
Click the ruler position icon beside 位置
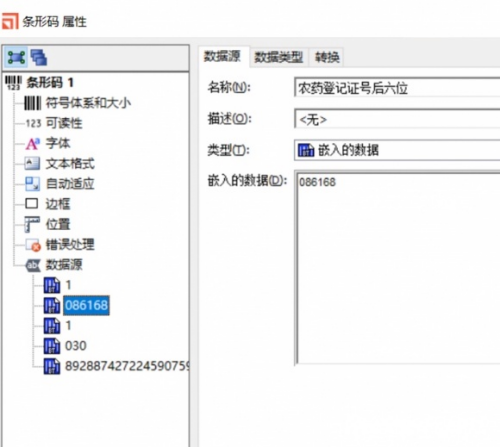[x=32, y=224]
